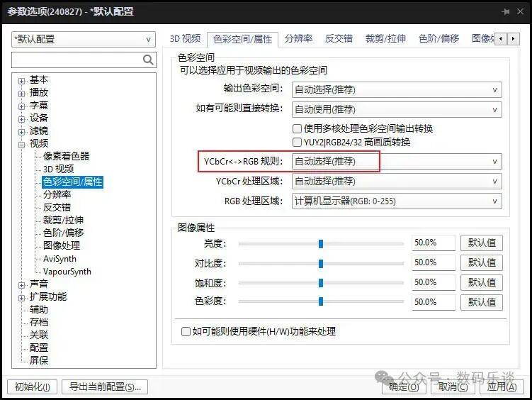
Task: Select 分辨率 in the tree
Action: pos(57,194)
